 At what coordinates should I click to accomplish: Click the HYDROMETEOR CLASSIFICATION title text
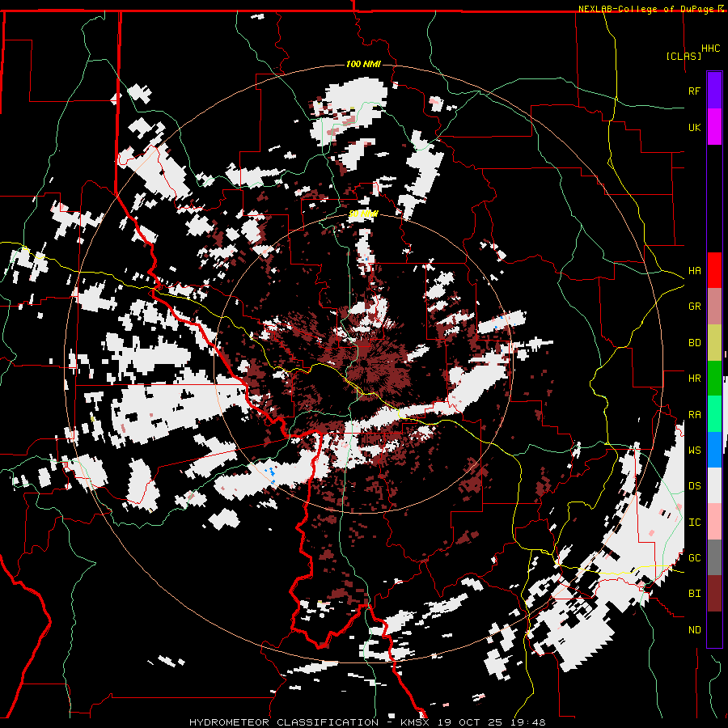click(x=284, y=722)
